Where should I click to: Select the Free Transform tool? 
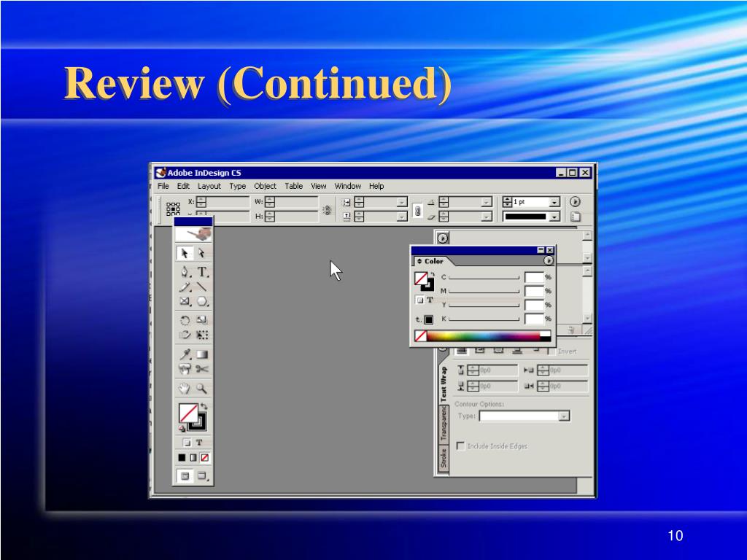[202, 335]
